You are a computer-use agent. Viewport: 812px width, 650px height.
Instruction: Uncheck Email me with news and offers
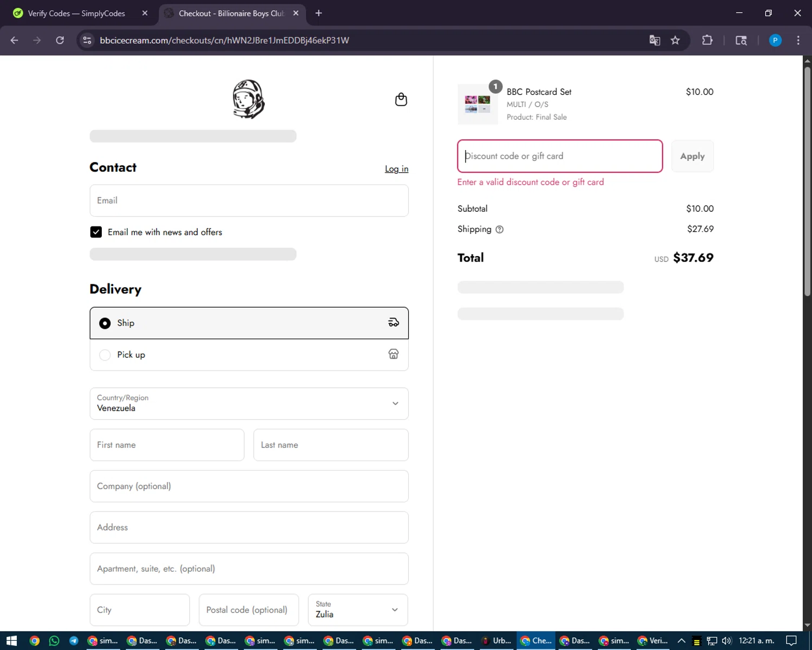(x=96, y=232)
